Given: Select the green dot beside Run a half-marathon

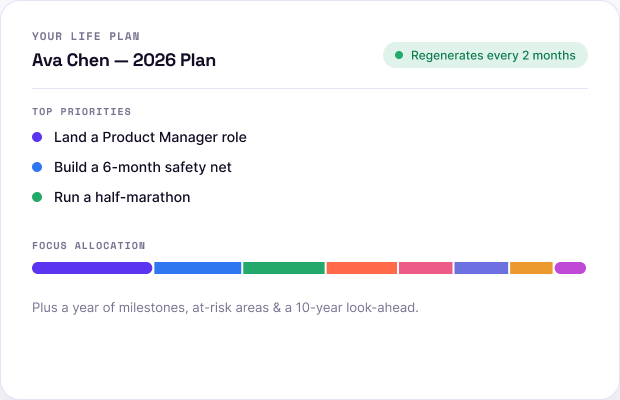Looking at the screenshot, I should click(37, 197).
